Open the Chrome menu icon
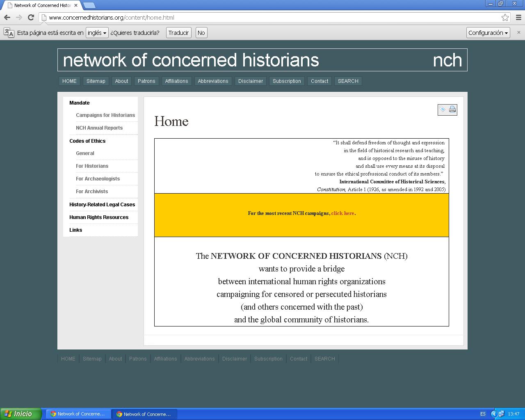 (x=518, y=17)
